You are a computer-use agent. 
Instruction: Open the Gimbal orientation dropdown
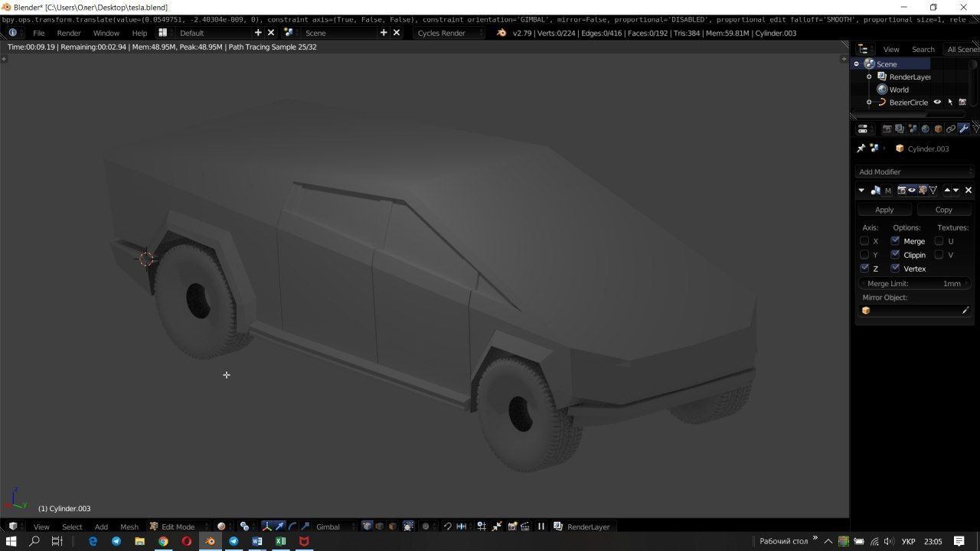[x=335, y=527]
